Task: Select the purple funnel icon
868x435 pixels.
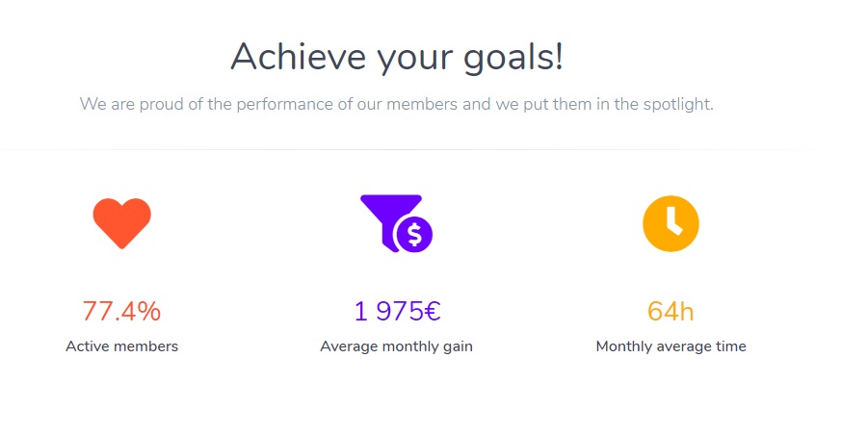Action: click(396, 223)
